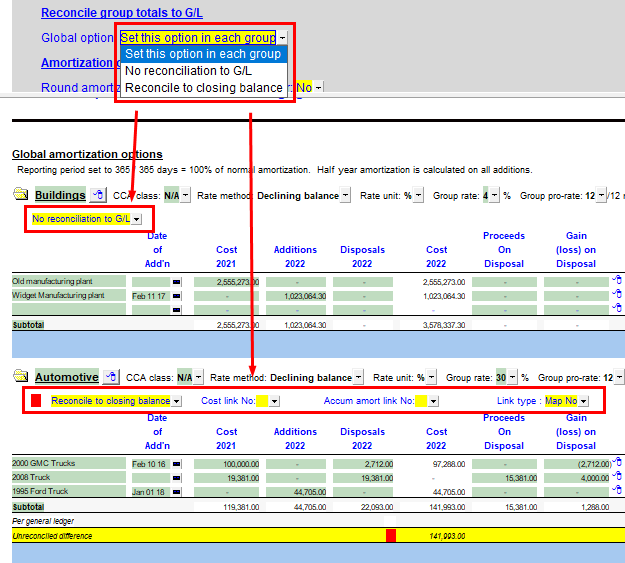Click the blue icon on 1995 Ford Truck row

[617, 491]
